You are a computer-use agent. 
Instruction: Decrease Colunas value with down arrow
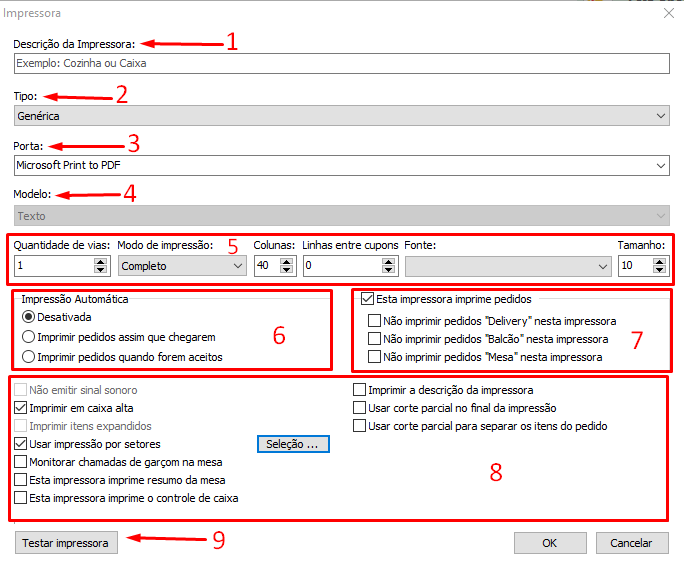[x=287, y=270]
